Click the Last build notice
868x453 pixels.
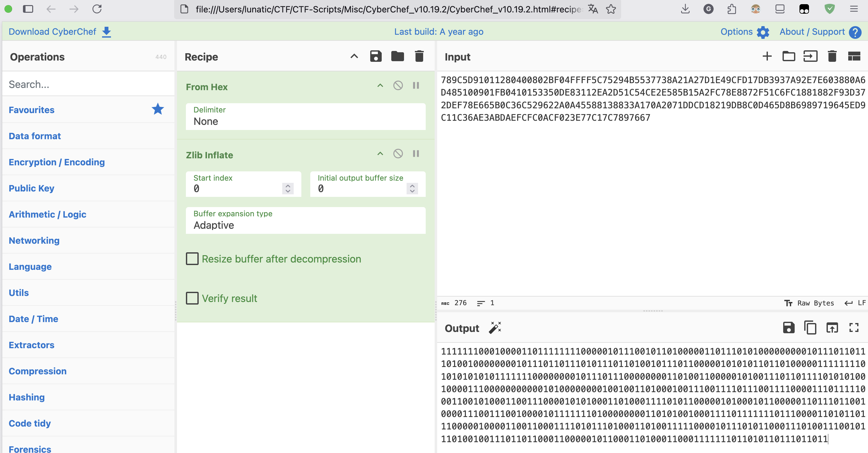(439, 32)
